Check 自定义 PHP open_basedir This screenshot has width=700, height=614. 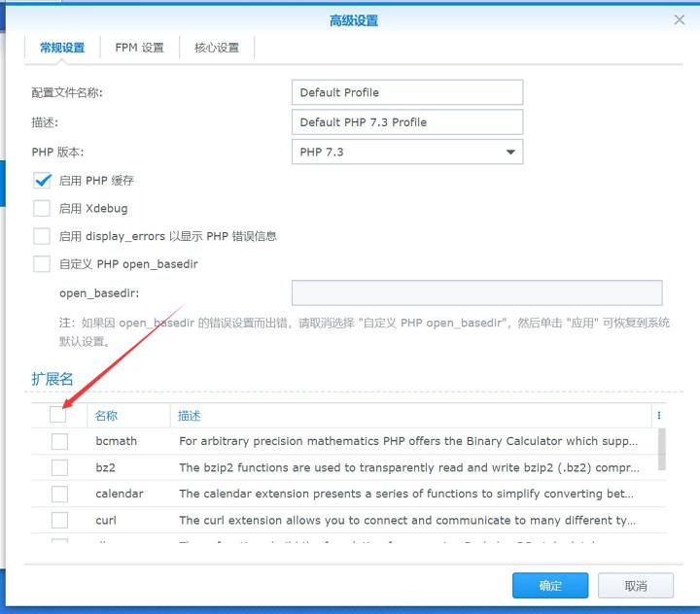tap(42, 264)
